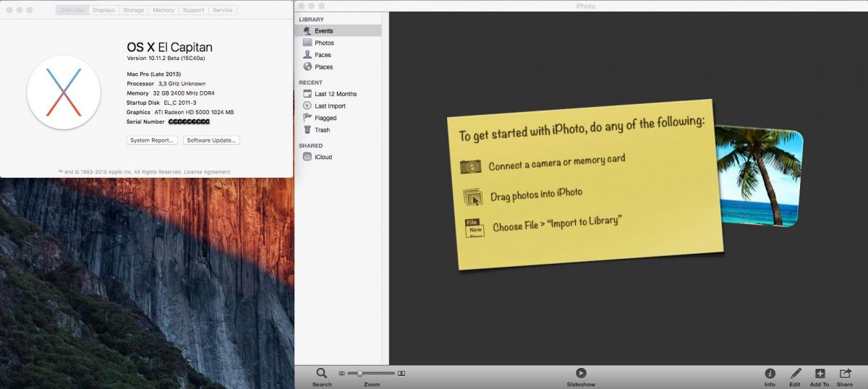Click the Software Update button
Image resolution: width=868 pixels, height=389 pixels.
[211, 140]
